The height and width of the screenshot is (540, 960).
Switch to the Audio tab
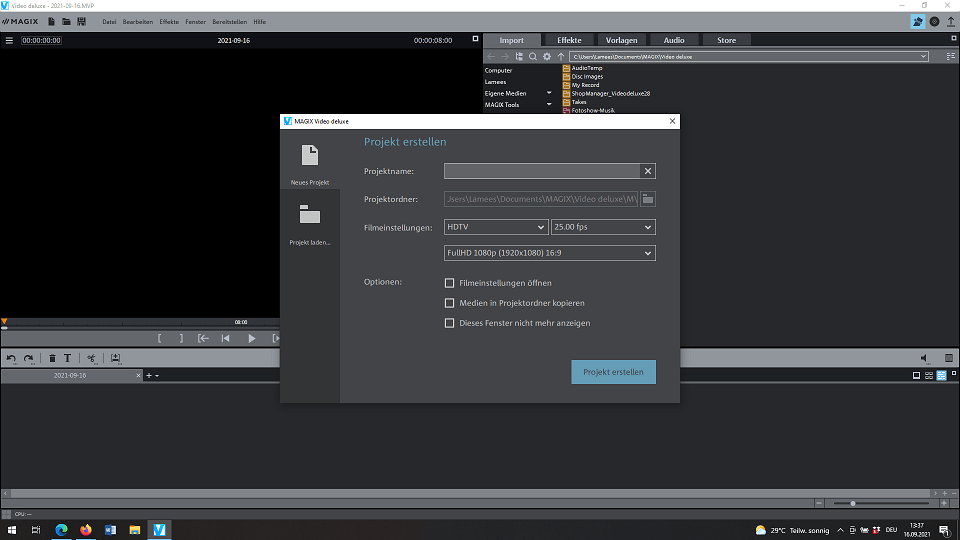point(674,40)
